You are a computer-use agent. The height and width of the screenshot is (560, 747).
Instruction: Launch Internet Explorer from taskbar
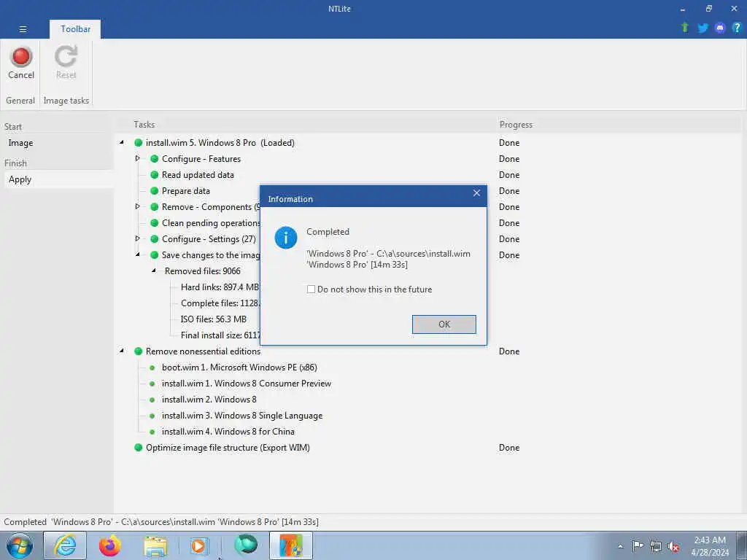pyautogui.click(x=65, y=545)
